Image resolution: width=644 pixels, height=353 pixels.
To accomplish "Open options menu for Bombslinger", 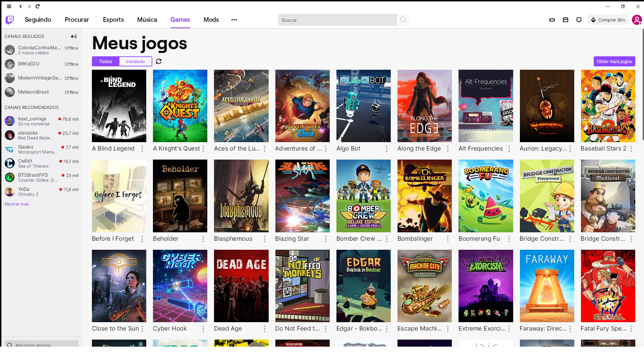I will coord(448,239).
